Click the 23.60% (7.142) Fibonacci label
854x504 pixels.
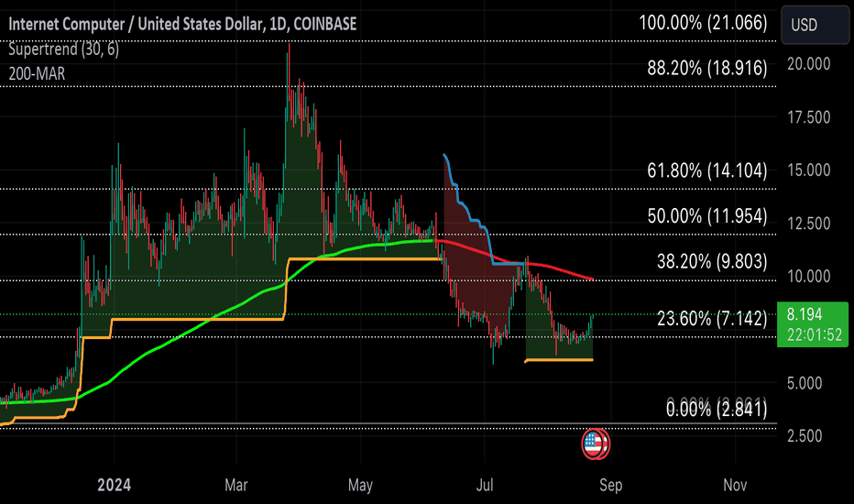[712, 318]
